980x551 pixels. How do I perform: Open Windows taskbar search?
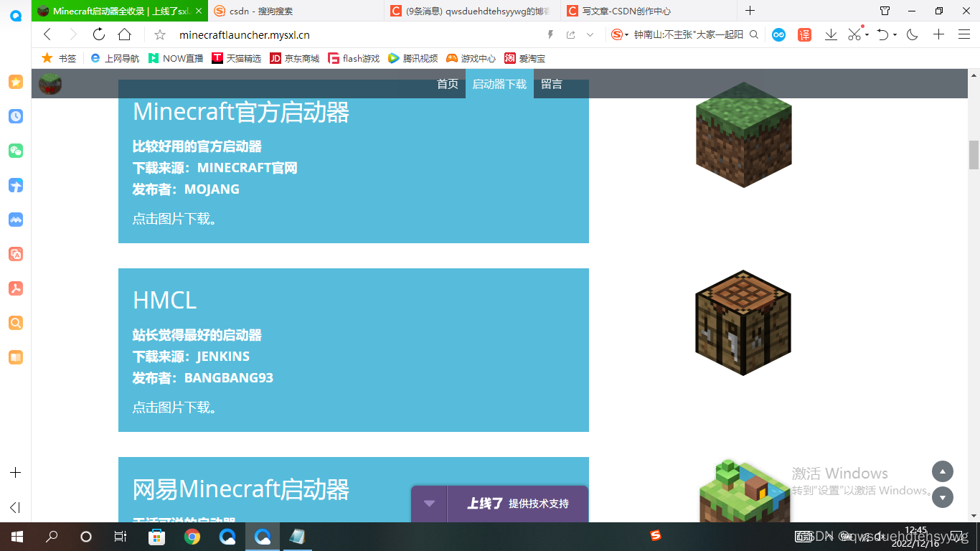pyautogui.click(x=52, y=537)
